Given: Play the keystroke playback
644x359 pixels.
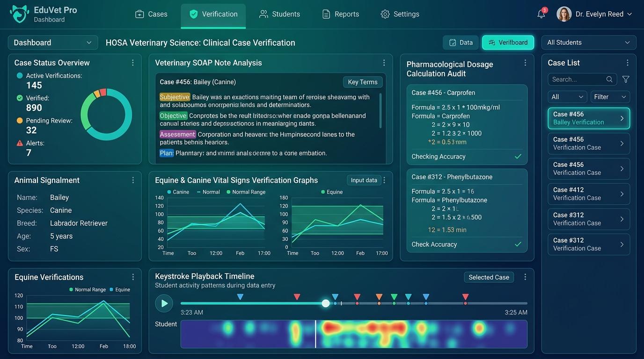Looking at the screenshot, I should tap(164, 303).
